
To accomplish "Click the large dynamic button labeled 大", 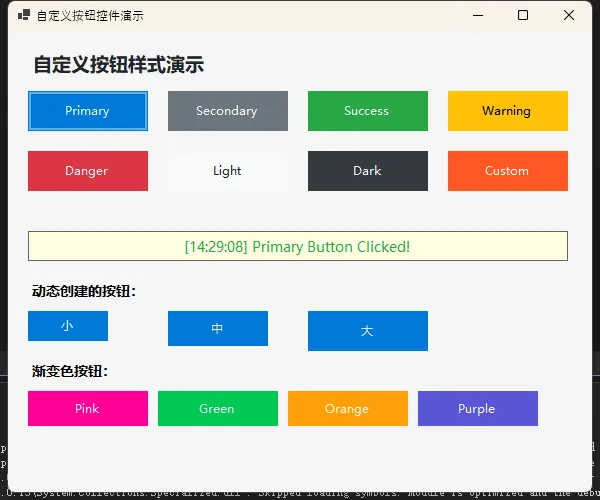I will tap(367, 331).
